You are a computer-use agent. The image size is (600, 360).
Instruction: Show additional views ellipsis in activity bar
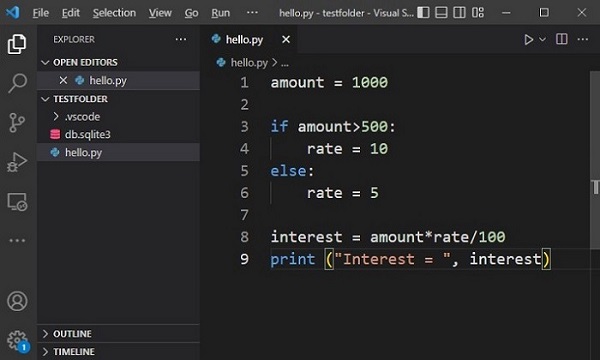pos(17,241)
